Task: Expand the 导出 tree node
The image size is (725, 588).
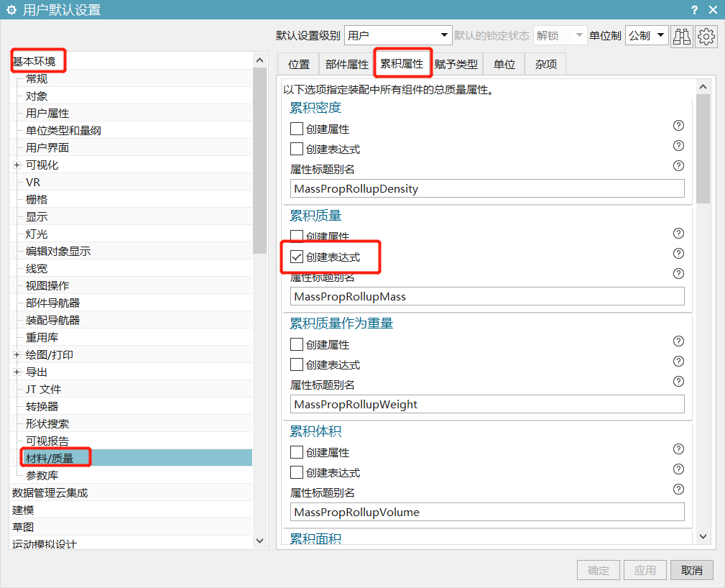Action: 17,372
